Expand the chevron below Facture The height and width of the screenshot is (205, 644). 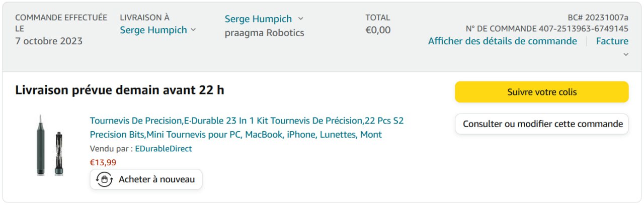[x=626, y=54]
